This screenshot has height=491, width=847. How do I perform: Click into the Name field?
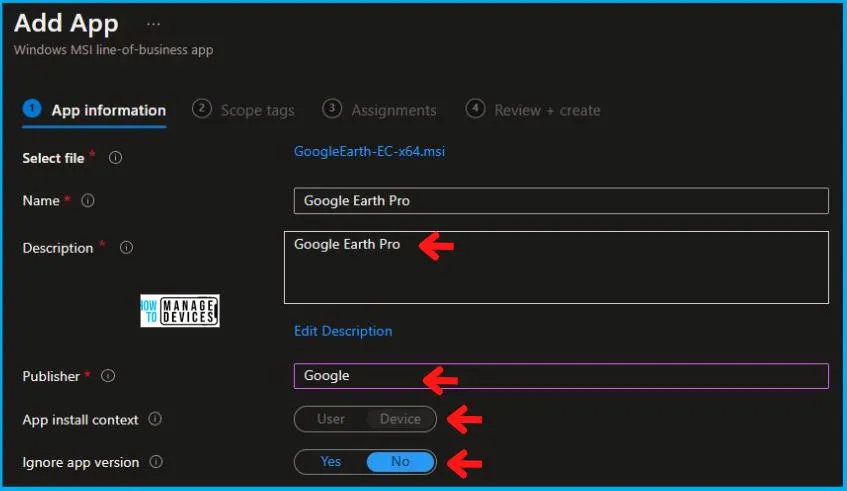(x=561, y=201)
